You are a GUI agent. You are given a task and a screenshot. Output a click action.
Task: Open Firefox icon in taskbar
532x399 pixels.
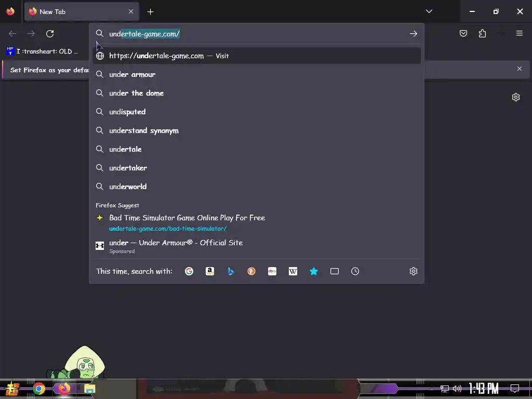coord(64,388)
